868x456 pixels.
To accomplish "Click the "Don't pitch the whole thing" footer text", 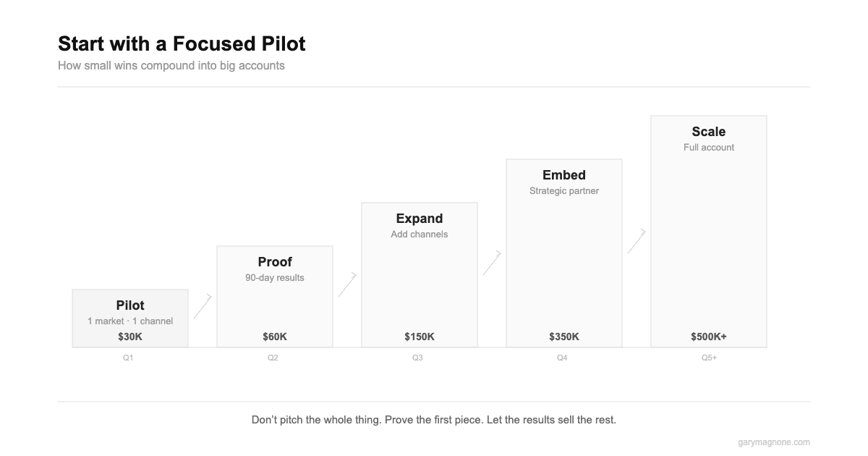I will [434, 420].
